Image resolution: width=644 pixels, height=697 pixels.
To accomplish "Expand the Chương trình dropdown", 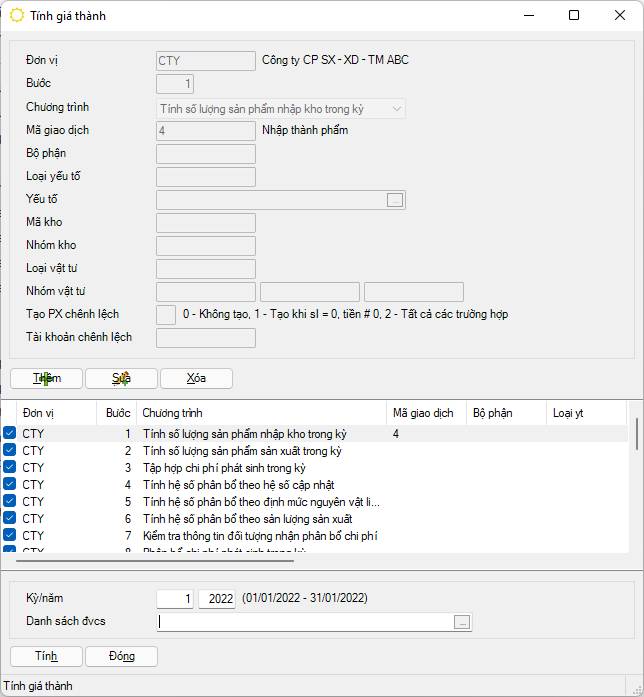I will click(397, 108).
